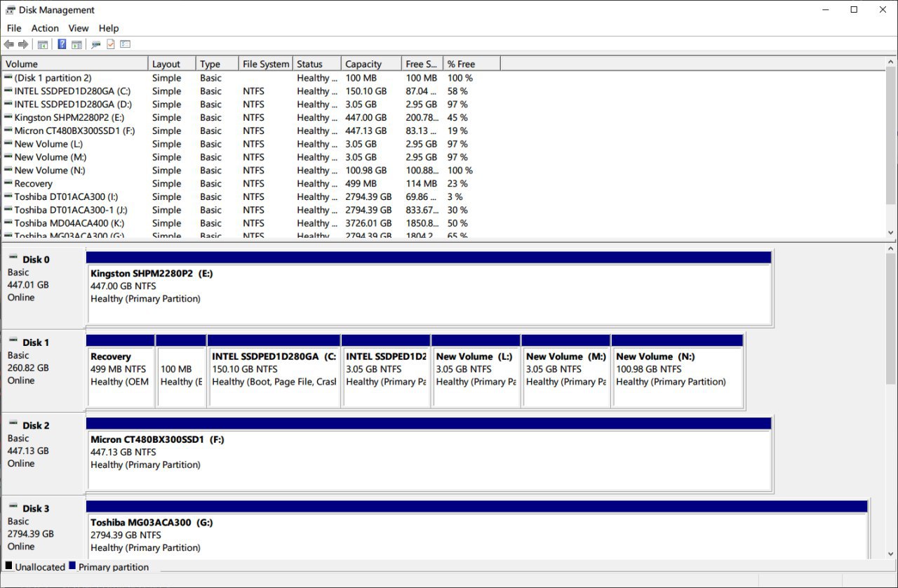
Task: Click the volume icon of Toshiba MD04ACA400 (K:) row
Action: coord(8,223)
